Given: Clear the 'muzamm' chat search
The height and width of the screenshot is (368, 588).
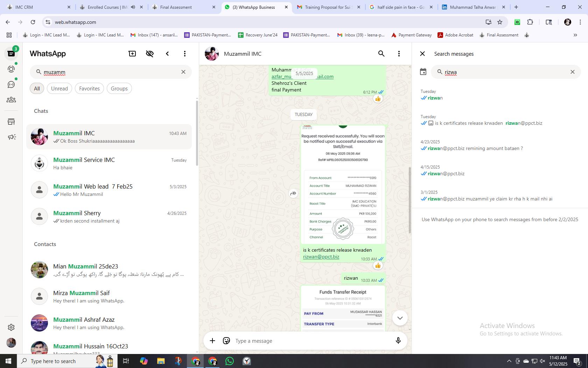Looking at the screenshot, I should [183, 72].
